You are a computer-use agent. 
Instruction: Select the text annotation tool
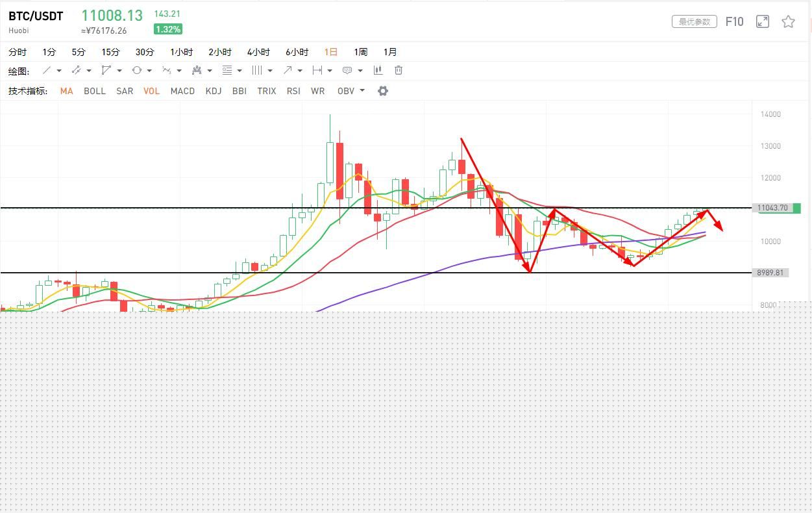coord(347,70)
